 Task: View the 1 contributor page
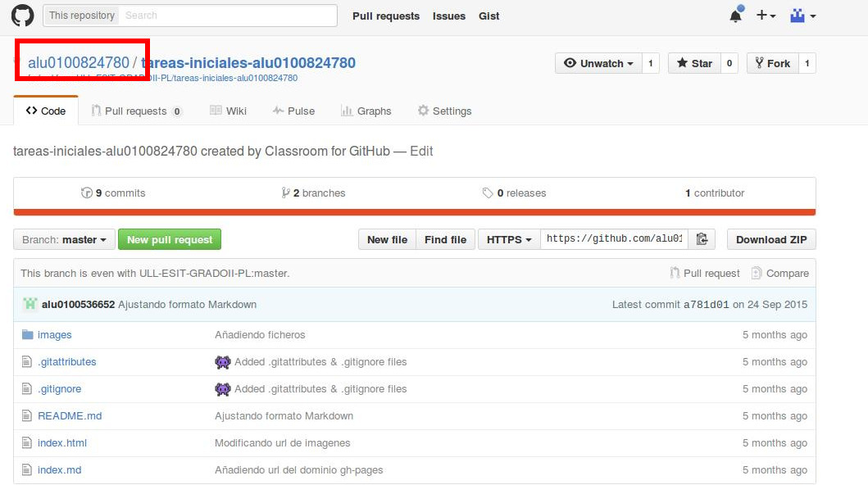point(715,193)
